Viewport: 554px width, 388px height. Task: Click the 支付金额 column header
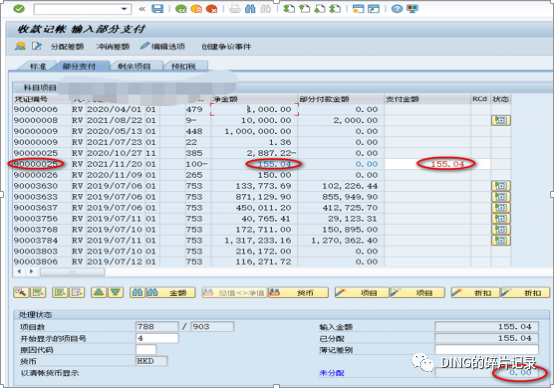point(428,99)
